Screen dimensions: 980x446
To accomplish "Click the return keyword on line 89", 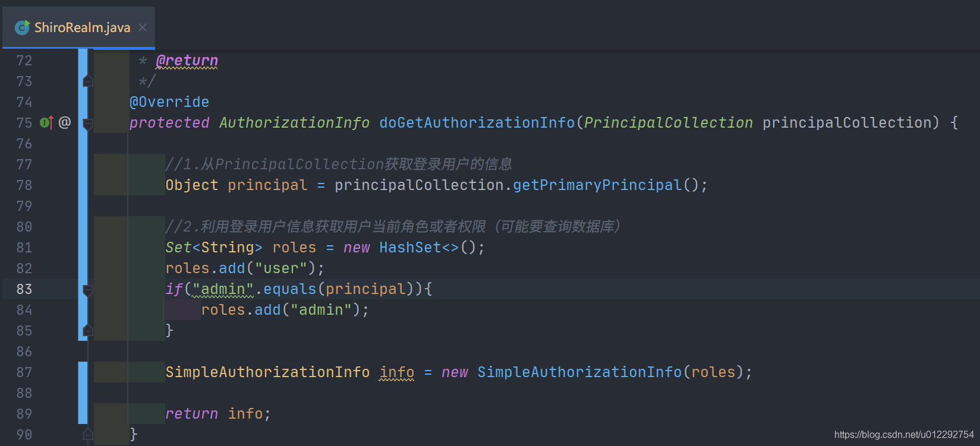I will [192, 414].
